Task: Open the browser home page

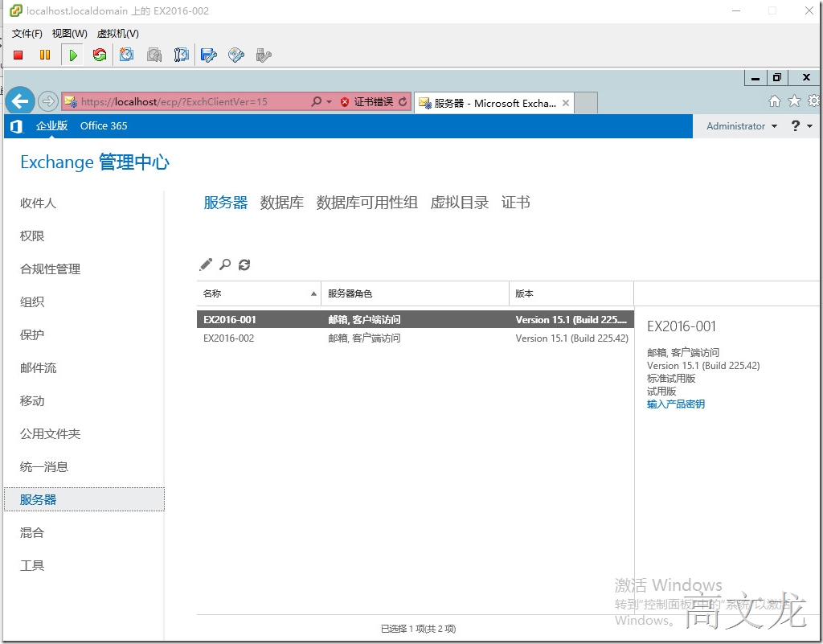Action: coord(775,101)
